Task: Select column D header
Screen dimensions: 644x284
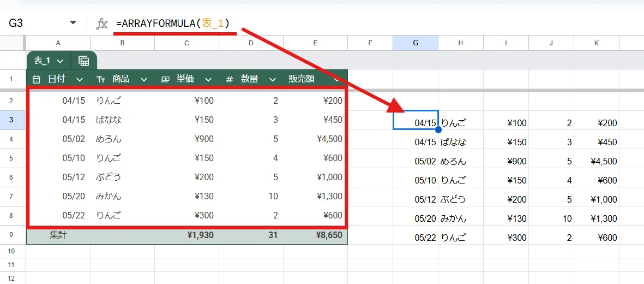Action: point(251,43)
